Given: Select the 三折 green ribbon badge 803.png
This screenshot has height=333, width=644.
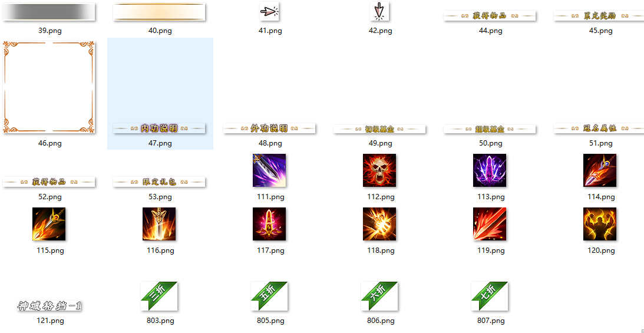Looking at the screenshot, I should click(159, 296).
